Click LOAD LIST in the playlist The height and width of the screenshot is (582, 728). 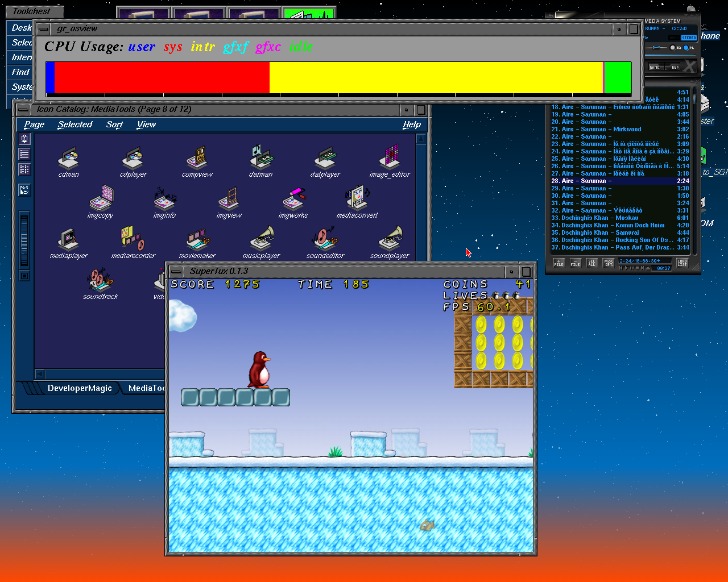[x=682, y=263]
